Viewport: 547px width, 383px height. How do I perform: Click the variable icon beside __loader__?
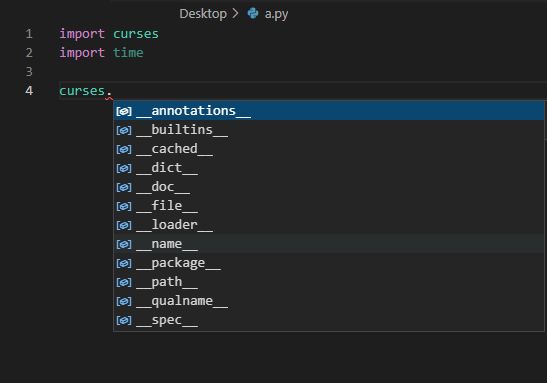tap(124, 225)
